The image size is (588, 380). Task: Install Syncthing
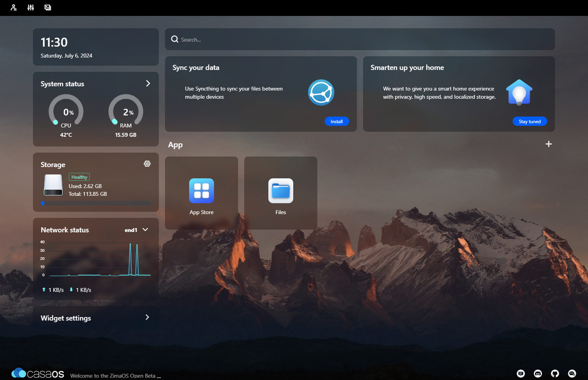pos(337,122)
